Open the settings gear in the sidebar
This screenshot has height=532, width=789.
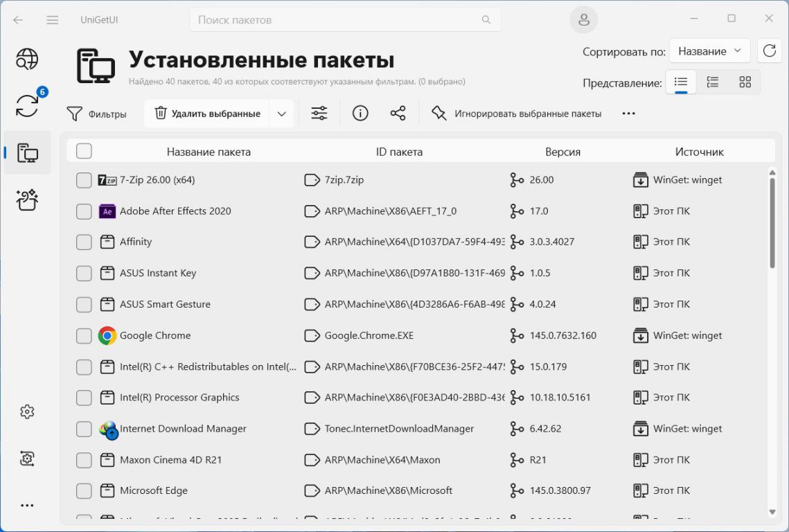click(x=27, y=411)
